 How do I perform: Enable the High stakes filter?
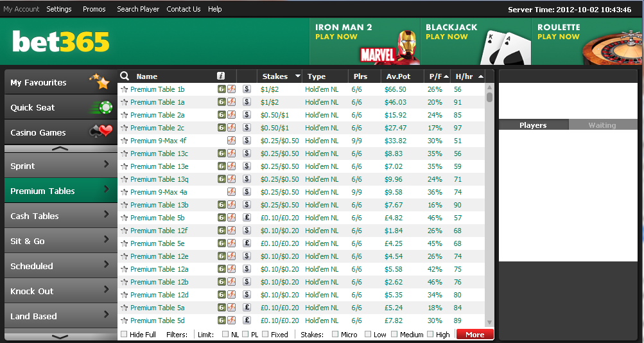[x=430, y=334]
